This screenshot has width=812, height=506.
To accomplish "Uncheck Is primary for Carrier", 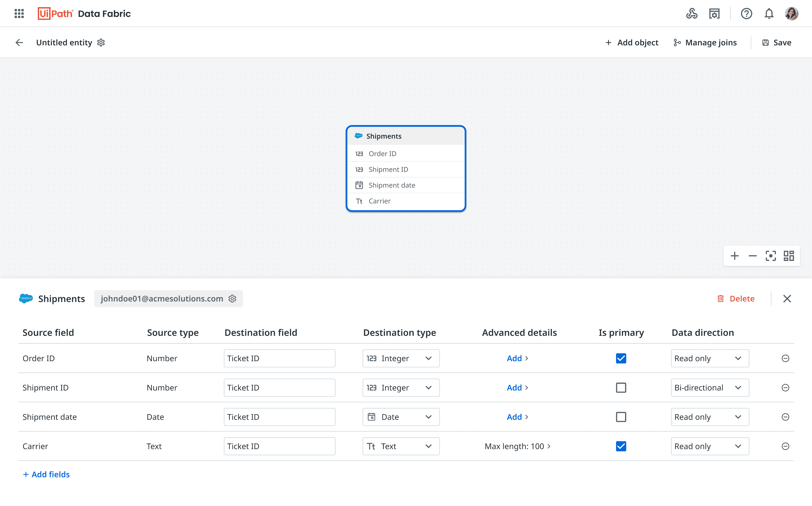I will point(621,446).
